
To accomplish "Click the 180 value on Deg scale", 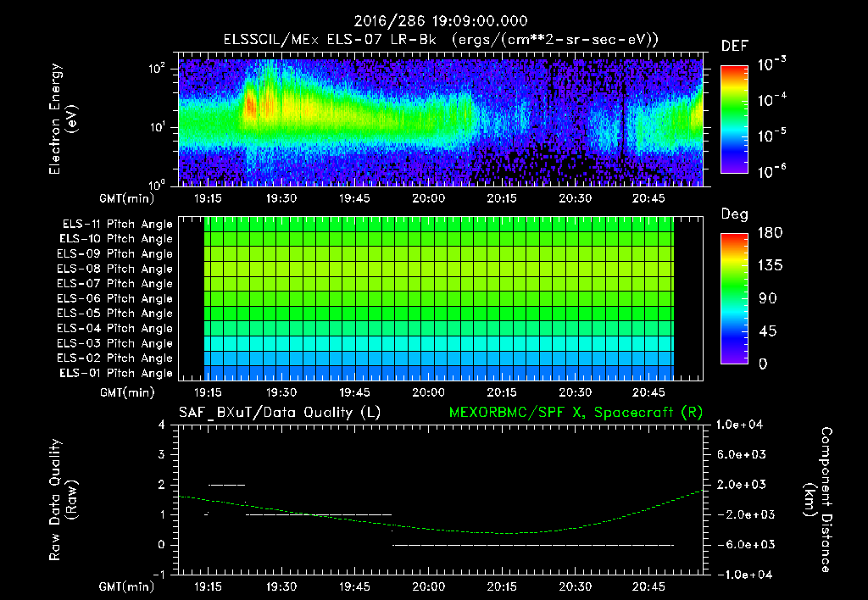I will (770, 233).
